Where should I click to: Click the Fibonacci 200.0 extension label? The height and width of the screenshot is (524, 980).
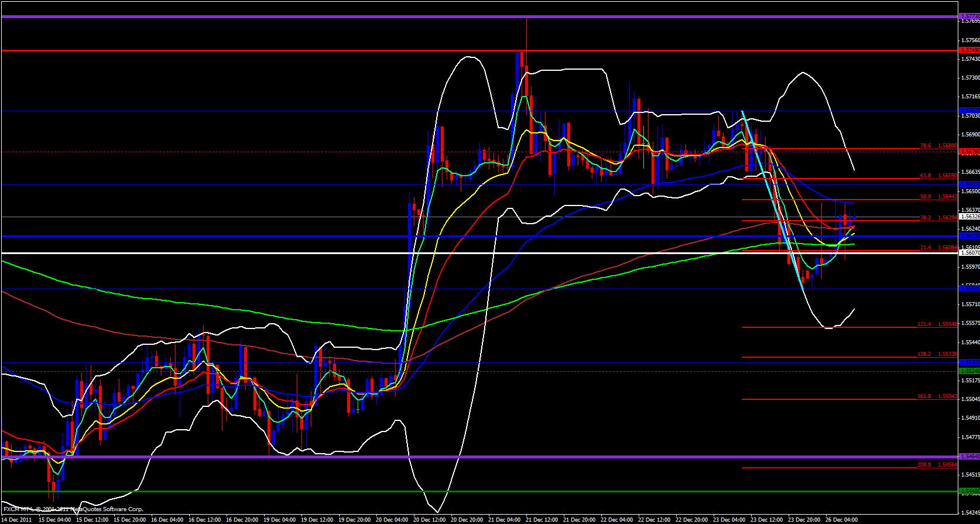937,464
